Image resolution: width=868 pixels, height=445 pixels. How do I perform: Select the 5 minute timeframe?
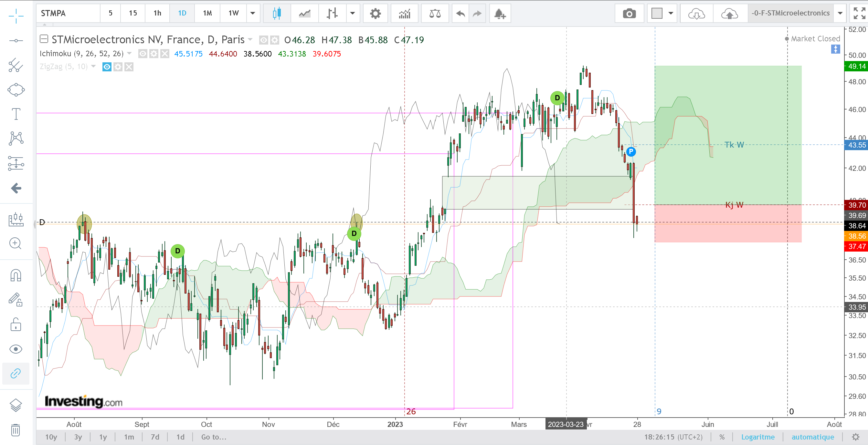click(x=111, y=14)
